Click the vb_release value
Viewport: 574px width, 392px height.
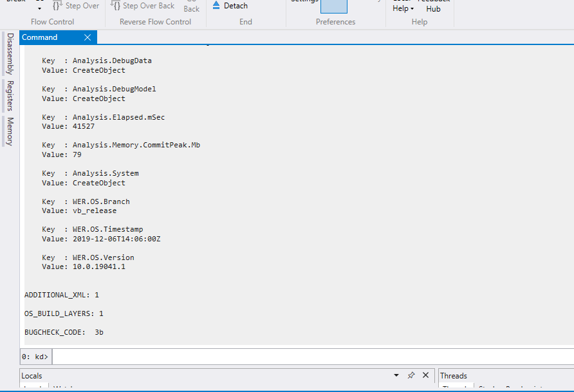click(95, 211)
